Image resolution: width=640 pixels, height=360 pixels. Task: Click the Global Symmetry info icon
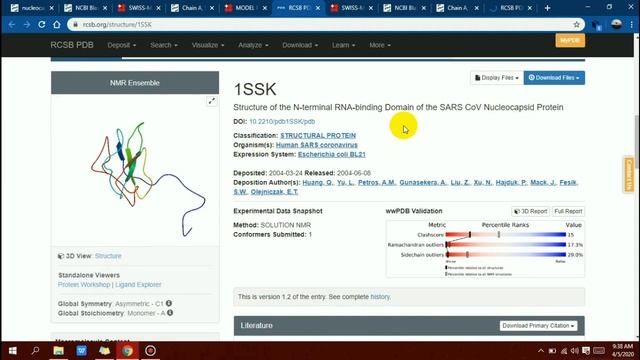coord(169,303)
